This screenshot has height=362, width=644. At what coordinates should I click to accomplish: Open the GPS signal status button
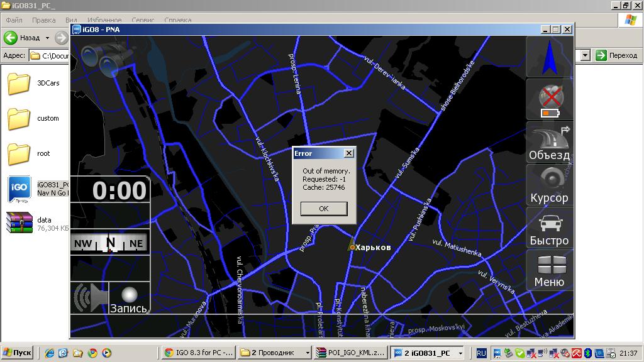(x=550, y=100)
